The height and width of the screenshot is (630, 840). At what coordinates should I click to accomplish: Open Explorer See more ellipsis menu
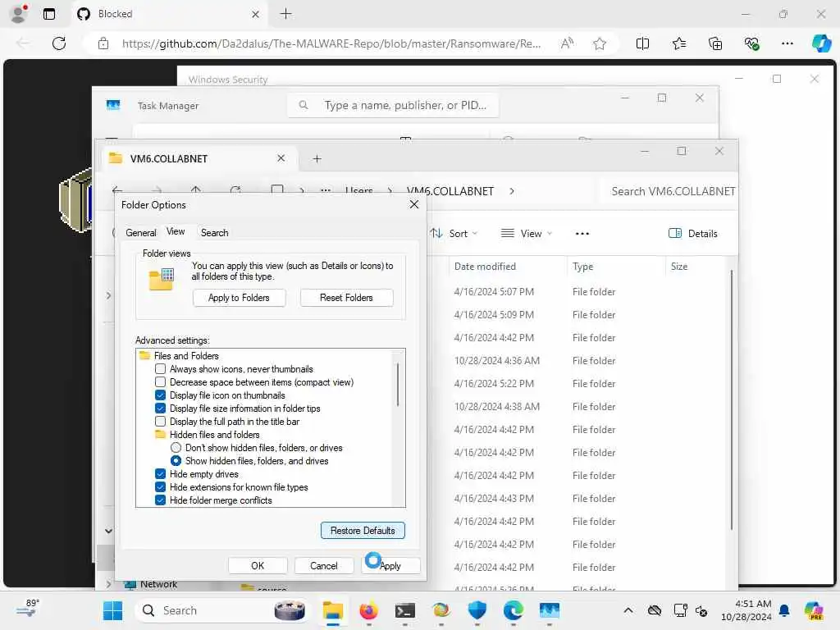click(582, 234)
